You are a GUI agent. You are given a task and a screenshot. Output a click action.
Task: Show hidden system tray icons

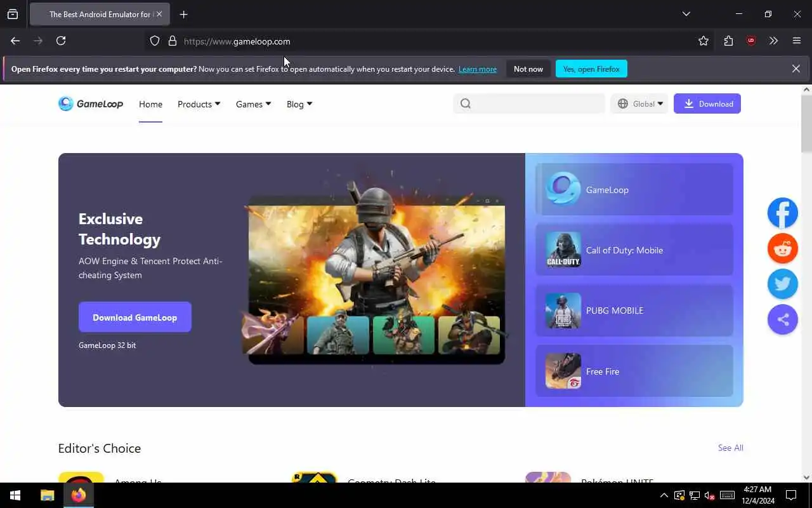click(x=664, y=495)
